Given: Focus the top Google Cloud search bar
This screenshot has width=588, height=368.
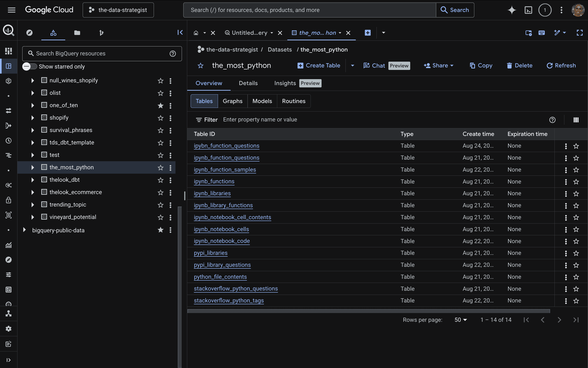Looking at the screenshot, I should tap(310, 10).
